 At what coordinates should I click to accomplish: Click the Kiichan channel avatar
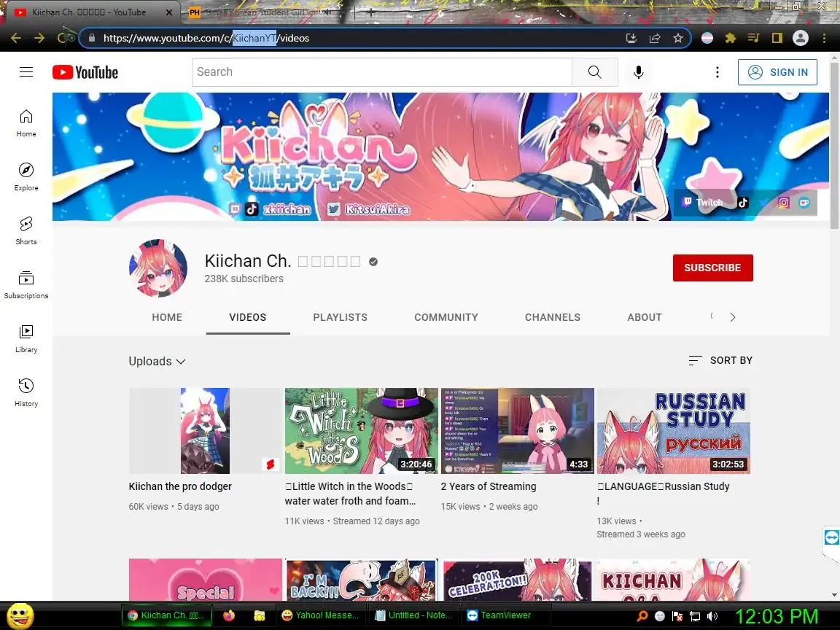(x=158, y=268)
